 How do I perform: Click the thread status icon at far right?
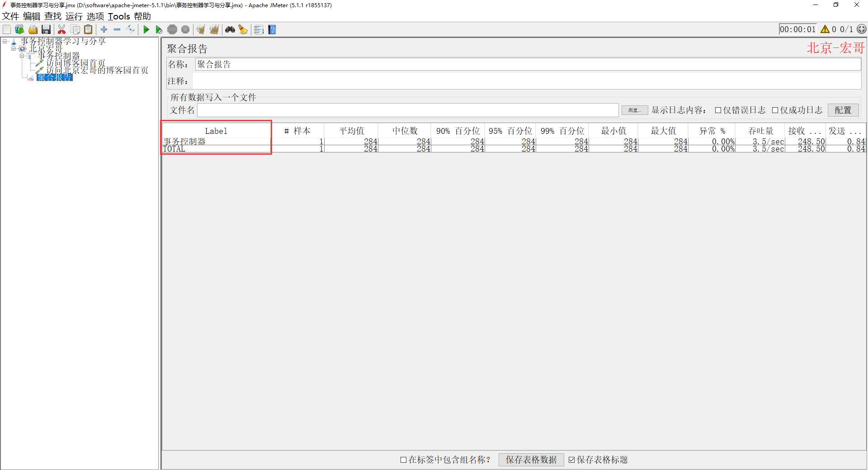point(862,29)
